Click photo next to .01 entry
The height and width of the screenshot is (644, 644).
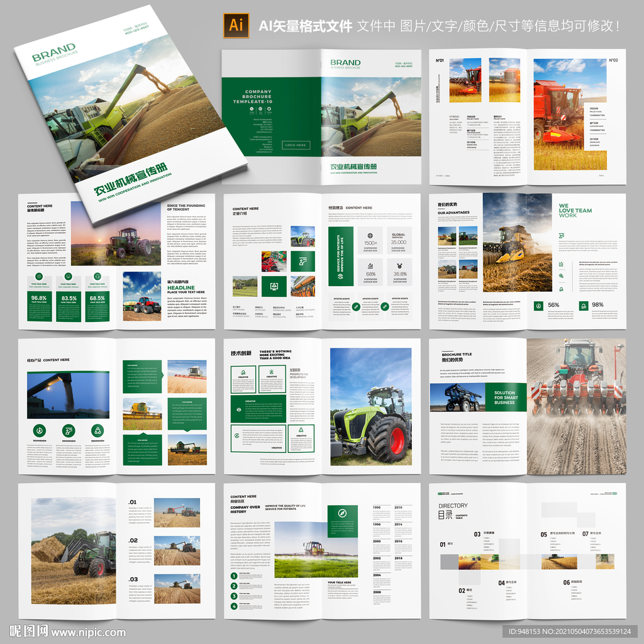click(x=177, y=513)
